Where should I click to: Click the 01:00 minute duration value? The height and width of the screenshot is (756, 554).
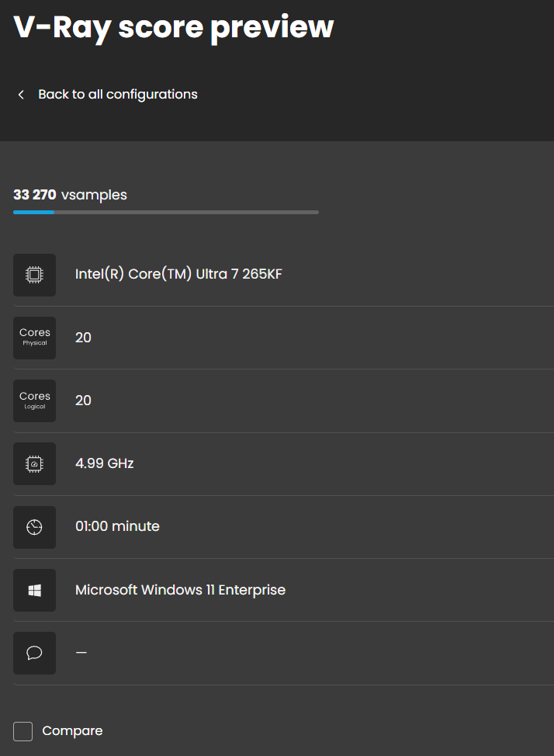[x=117, y=526]
